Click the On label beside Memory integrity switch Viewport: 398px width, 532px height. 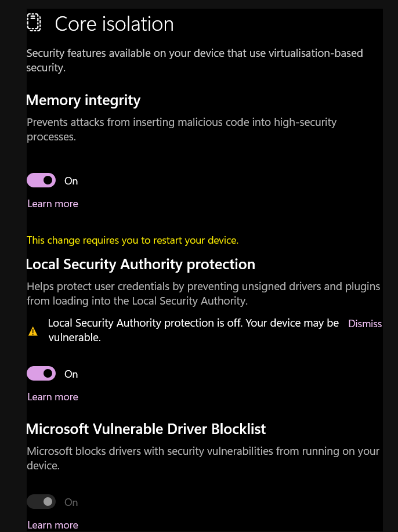pyautogui.click(x=71, y=181)
